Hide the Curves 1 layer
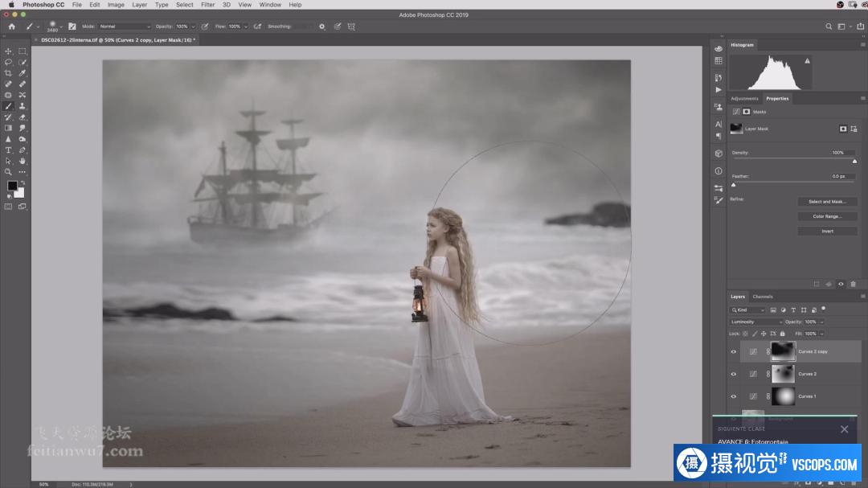Screen dimensions: 868x488 pyautogui.click(x=734, y=396)
